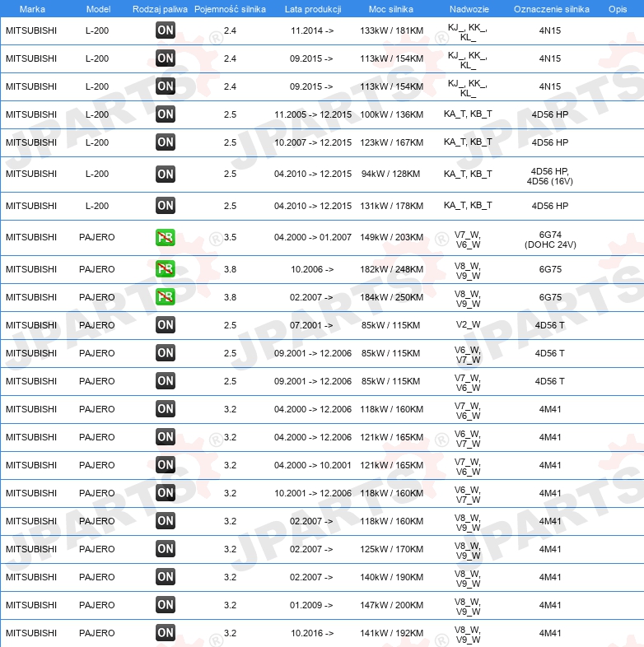
Task: Select the 04.2000 -> 01.2007 date cell
Action: 313,238
